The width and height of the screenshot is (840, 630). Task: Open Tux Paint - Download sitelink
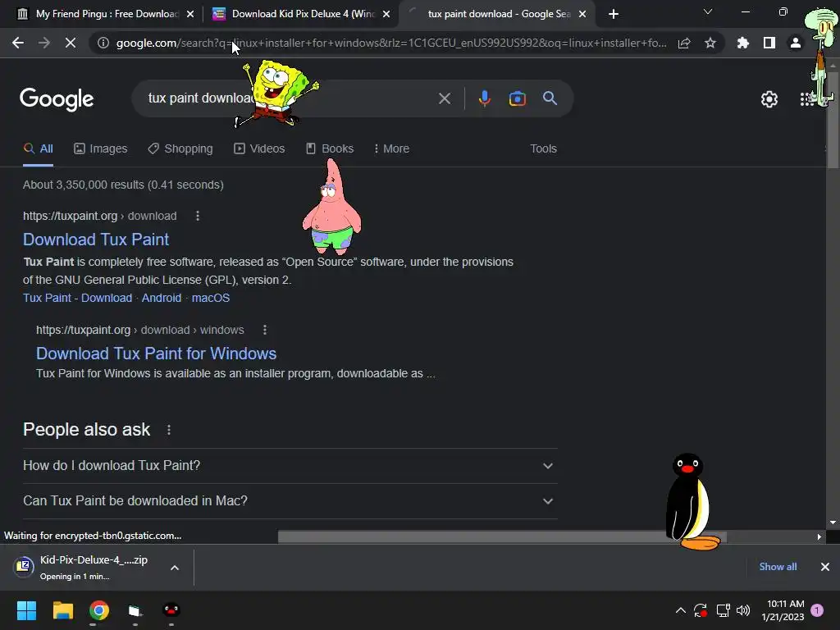click(x=77, y=298)
